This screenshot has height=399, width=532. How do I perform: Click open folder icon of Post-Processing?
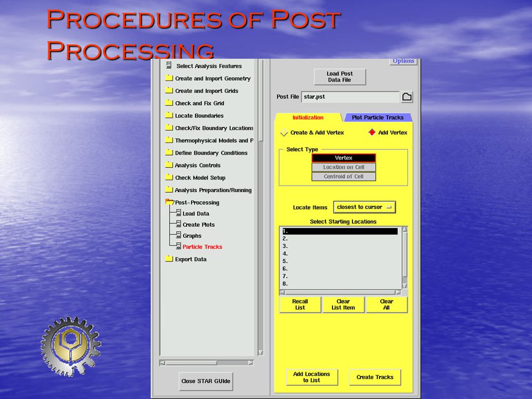tap(170, 202)
